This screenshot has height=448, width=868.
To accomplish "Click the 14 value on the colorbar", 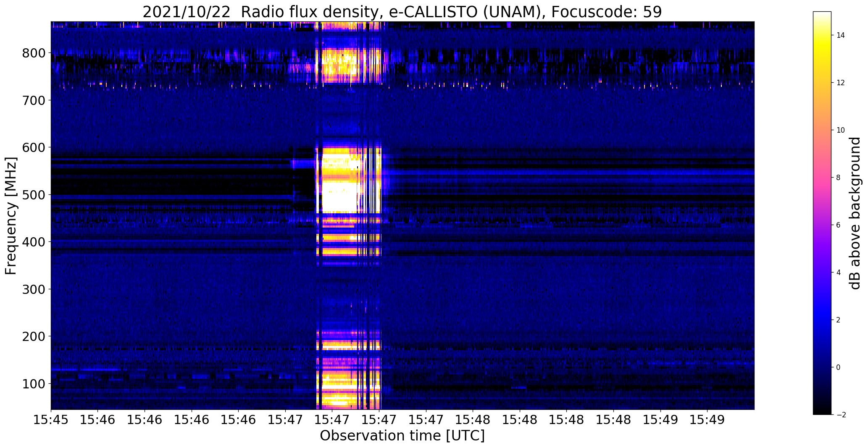I will point(841,35).
